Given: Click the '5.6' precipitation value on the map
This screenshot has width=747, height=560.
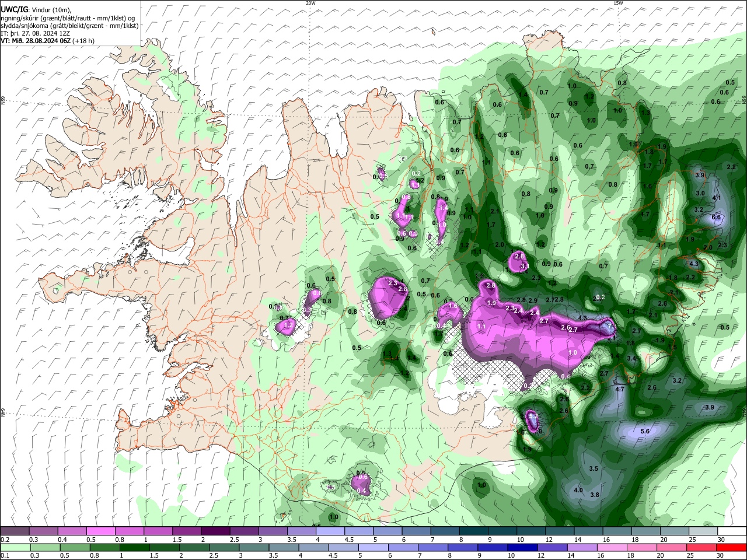Looking at the screenshot, I should [645, 431].
